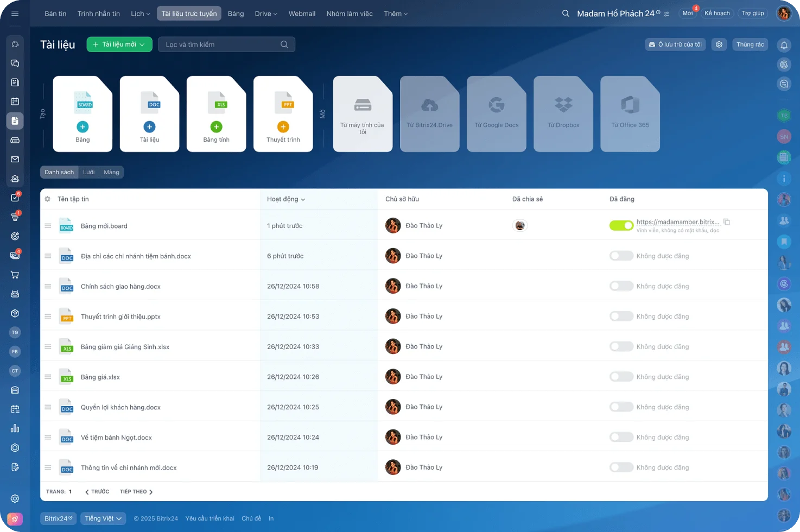The width and height of the screenshot is (800, 532).
Task: Go to next page with TIẾP THEO
Action: [136, 492]
